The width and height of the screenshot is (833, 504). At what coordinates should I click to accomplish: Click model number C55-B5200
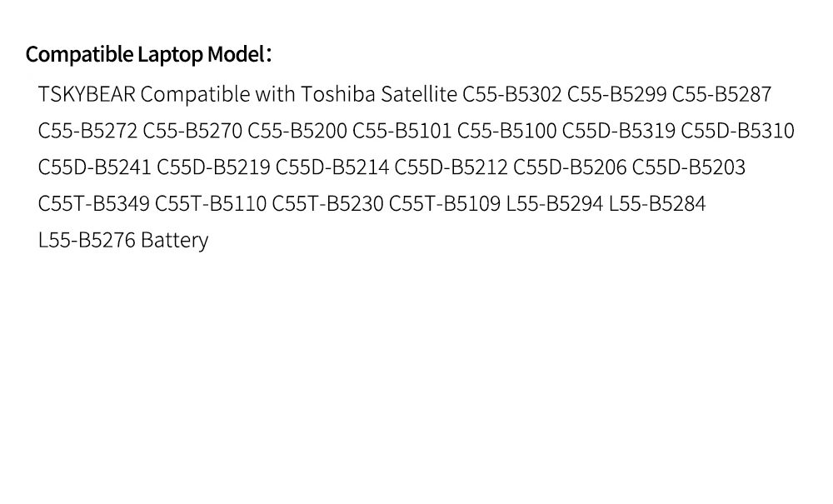[297, 131]
